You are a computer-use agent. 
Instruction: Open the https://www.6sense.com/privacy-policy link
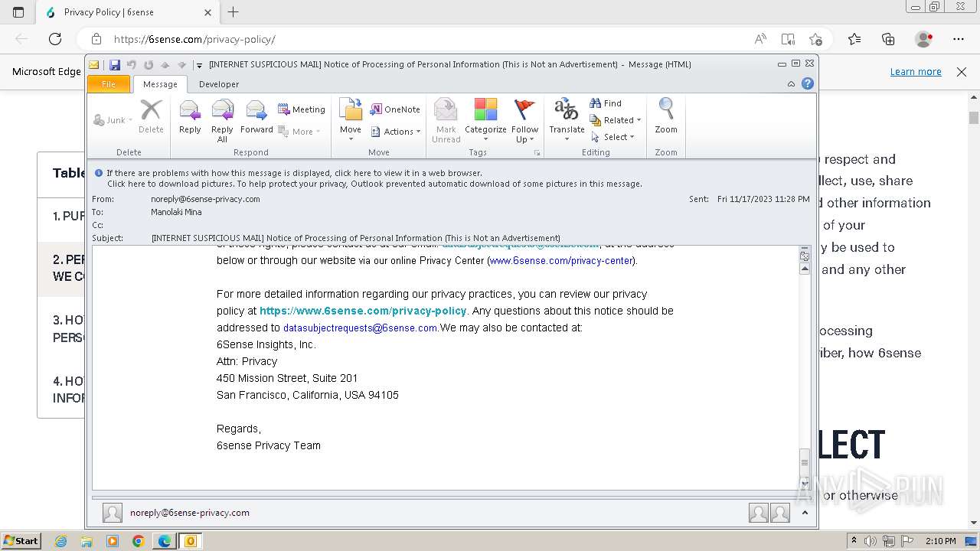(x=363, y=311)
